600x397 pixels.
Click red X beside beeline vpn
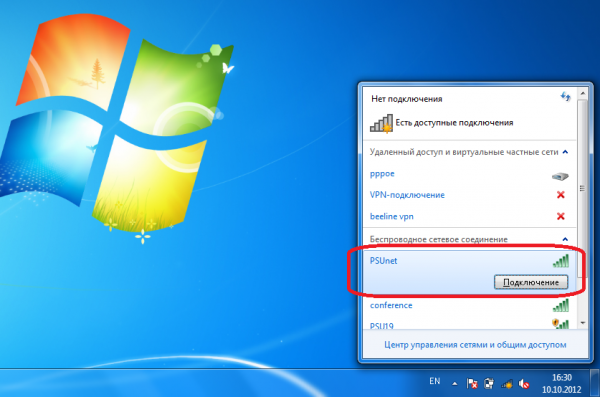point(561,216)
